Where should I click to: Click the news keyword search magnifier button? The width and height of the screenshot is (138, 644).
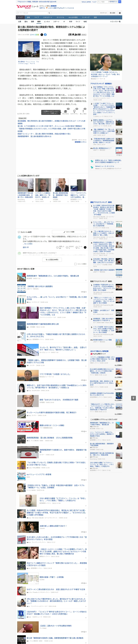pyautogui.click(x=49, y=13)
